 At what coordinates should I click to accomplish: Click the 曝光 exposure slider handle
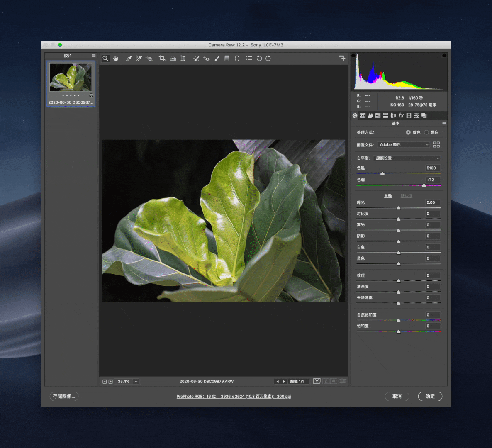click(399, 208)
